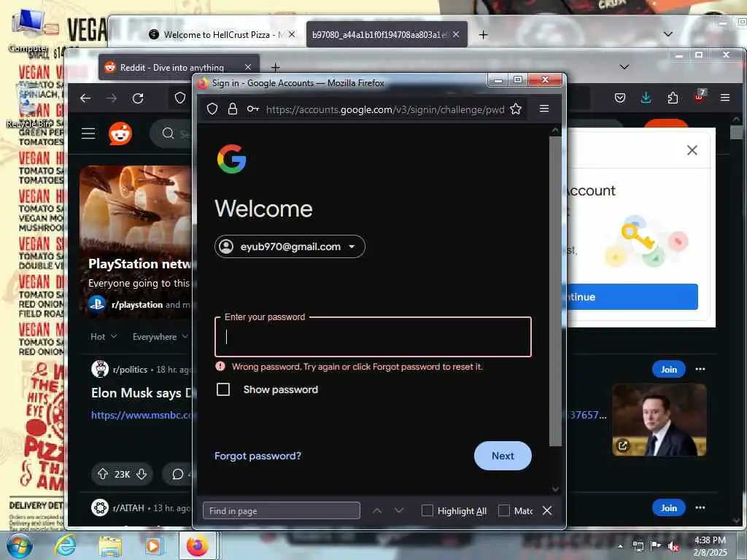
Task: Downvote the r/politics Elon Musk post
Action: [x=142, y=474]
